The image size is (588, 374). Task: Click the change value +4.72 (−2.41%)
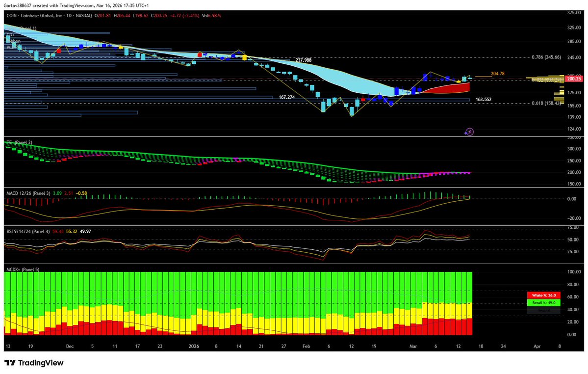184,16
